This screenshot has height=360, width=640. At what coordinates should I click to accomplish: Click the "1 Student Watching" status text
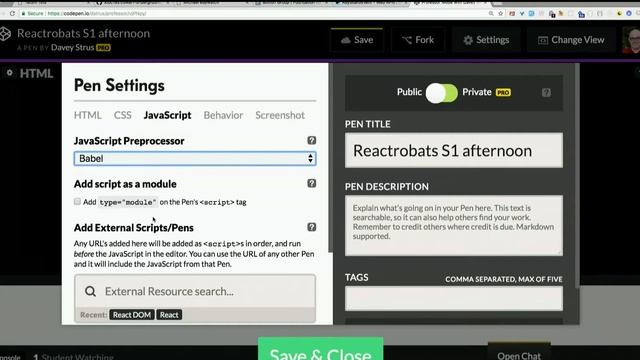pyautogui.click(x=73, y=357)
